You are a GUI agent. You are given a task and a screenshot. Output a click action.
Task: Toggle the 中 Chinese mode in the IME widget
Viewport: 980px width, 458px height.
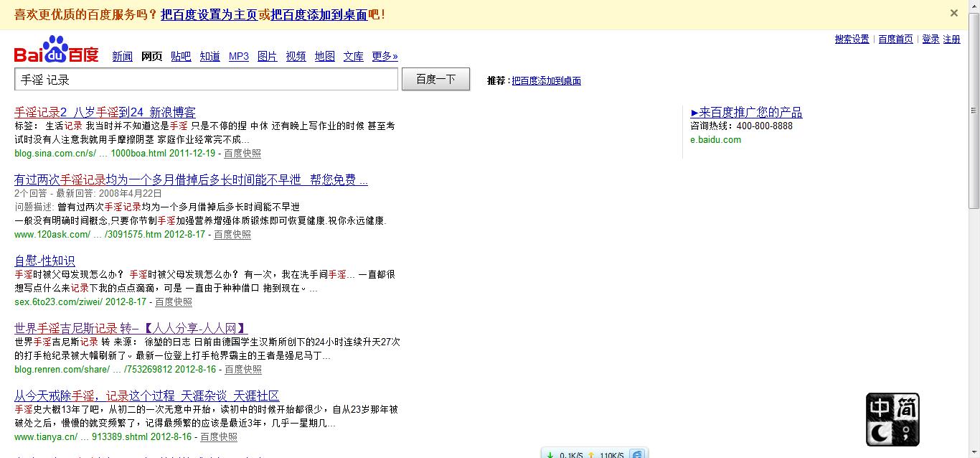[x=880, y=408]
